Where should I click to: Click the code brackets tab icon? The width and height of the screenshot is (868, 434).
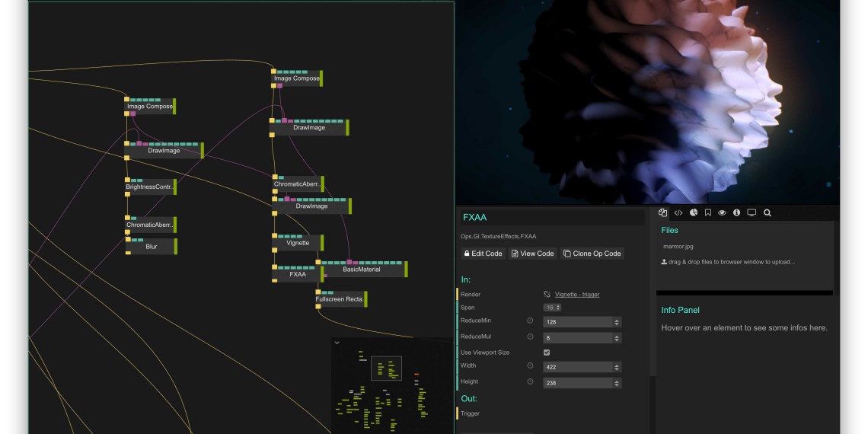click(678, 213)
